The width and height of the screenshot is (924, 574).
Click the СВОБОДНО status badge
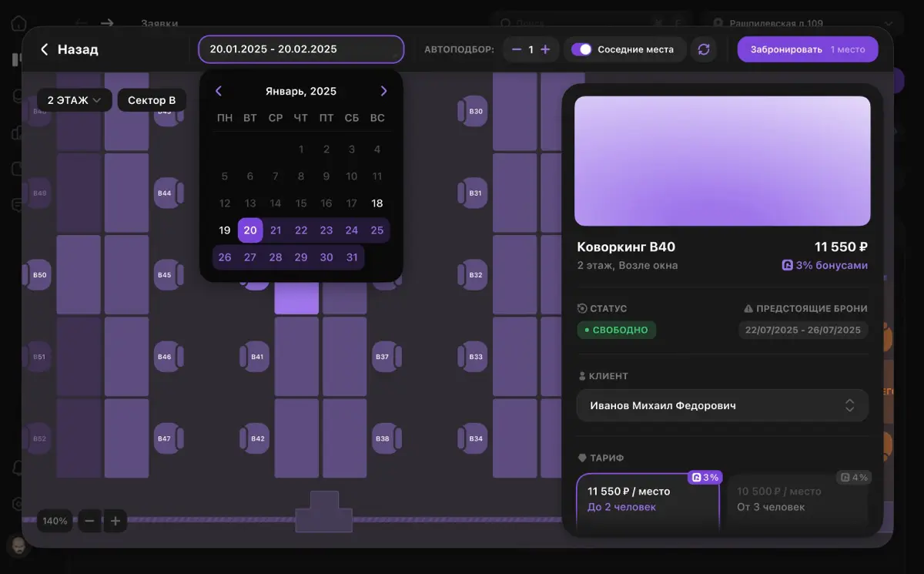(617, 330)
